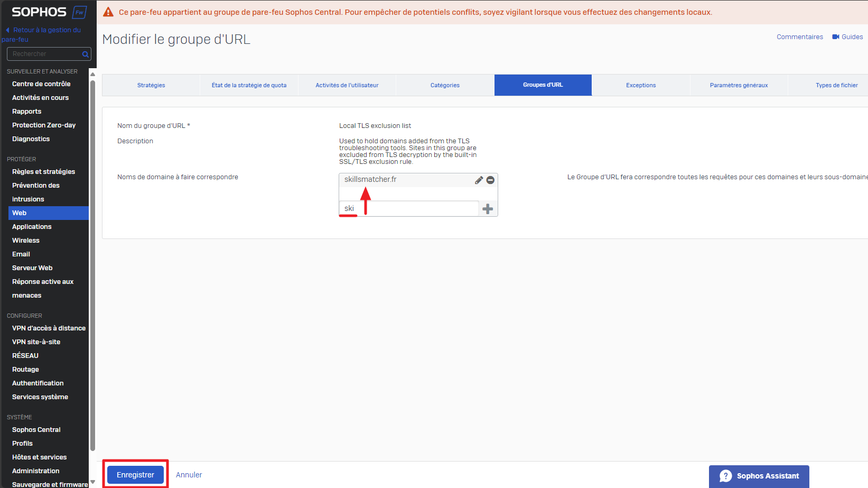Open the État de la stratégie de quota tab
868x488 pixels.
point(249,85)
